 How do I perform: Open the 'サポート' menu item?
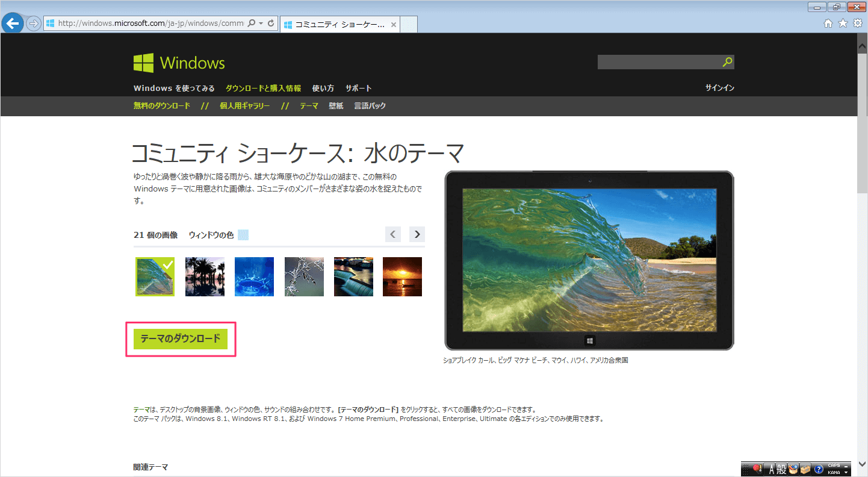[x=358, y=88]
